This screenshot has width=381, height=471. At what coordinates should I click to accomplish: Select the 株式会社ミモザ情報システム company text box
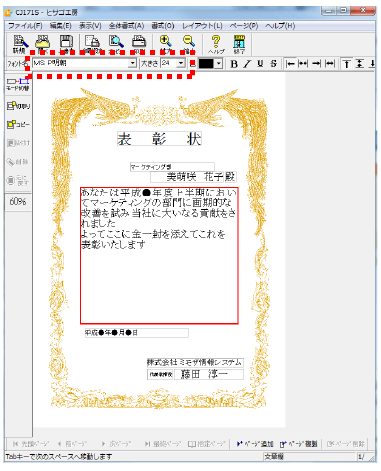click(195, 362)
